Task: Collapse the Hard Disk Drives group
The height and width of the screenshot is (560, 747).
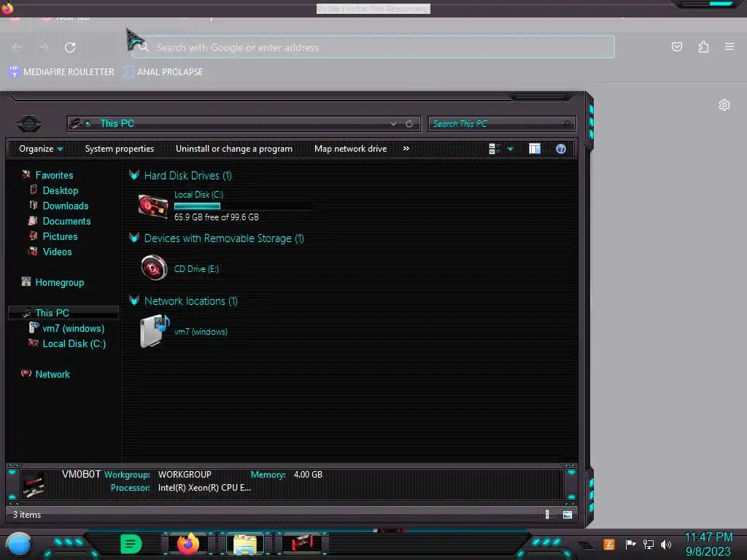Action: [x=134, y=175]
